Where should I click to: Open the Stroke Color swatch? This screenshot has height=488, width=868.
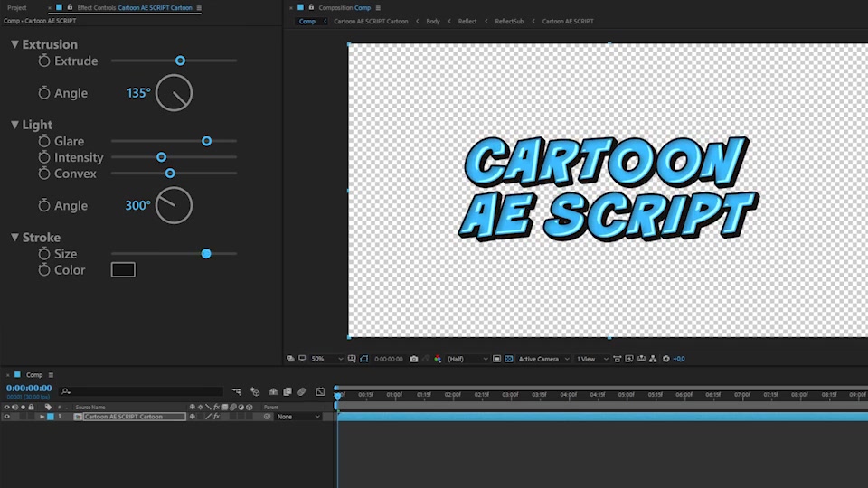(x=123, y=269)
